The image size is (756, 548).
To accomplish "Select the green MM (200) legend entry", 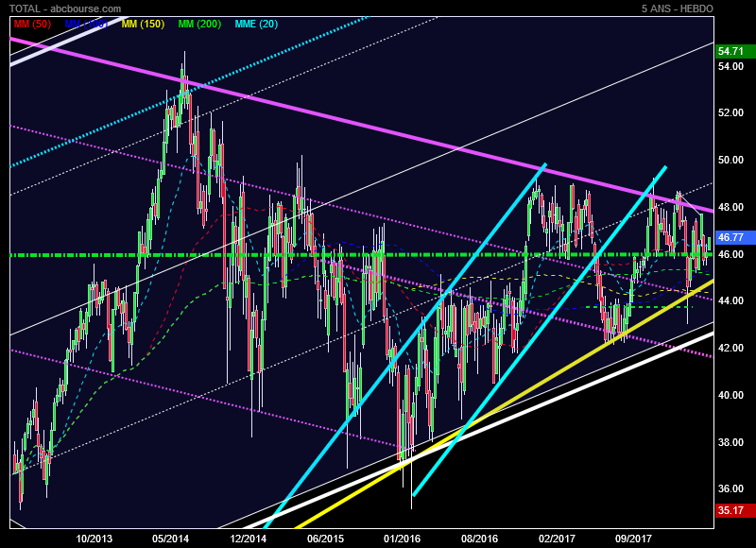I will coord(199,24).
